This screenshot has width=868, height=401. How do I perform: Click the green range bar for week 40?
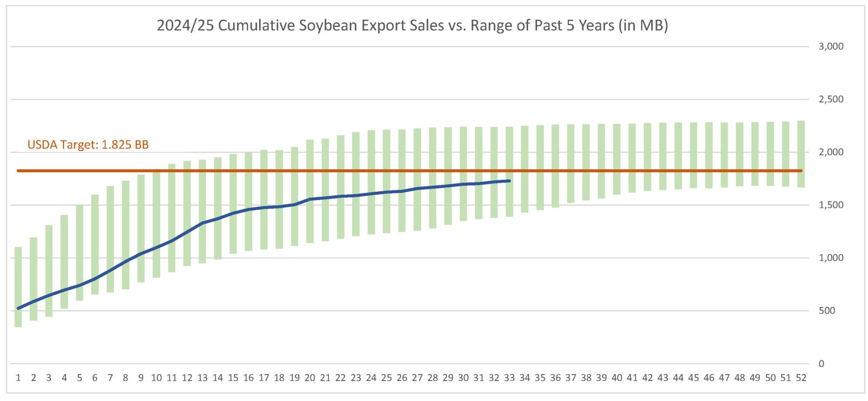[617, 159]
